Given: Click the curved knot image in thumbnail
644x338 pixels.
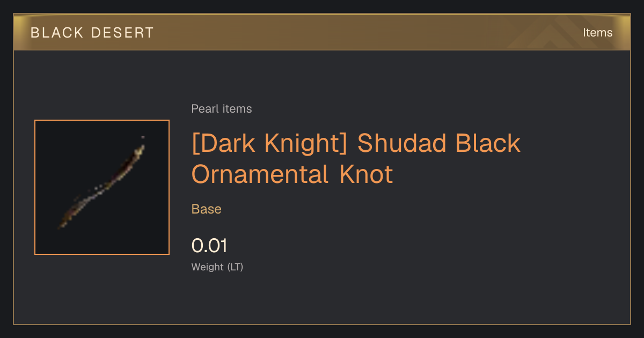Looking at the screenshot, I should click(x=102, y=182).
